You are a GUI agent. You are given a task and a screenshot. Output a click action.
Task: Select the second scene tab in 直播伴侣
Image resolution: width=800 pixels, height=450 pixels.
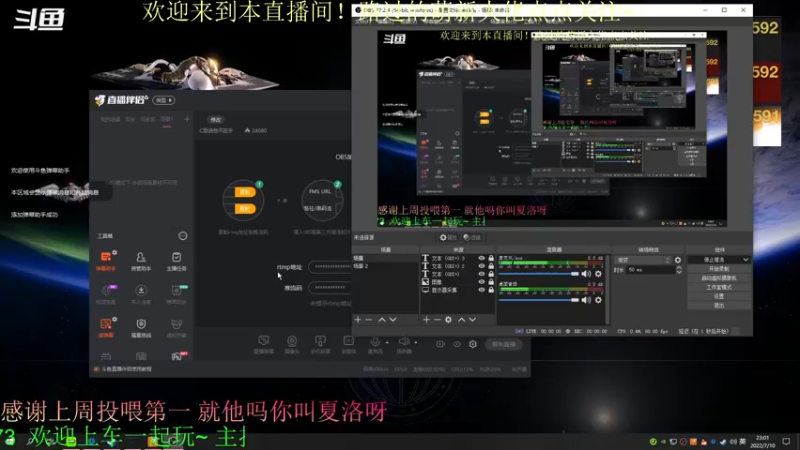point(130,119)
